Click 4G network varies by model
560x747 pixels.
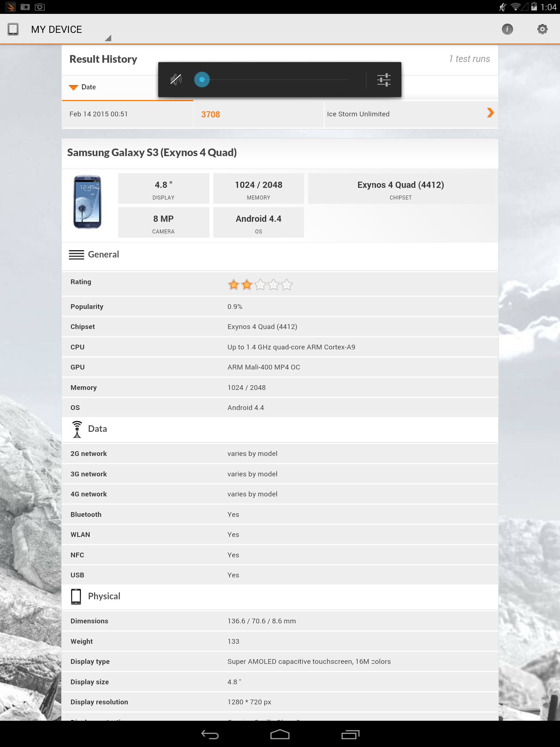tap(253, 494)
